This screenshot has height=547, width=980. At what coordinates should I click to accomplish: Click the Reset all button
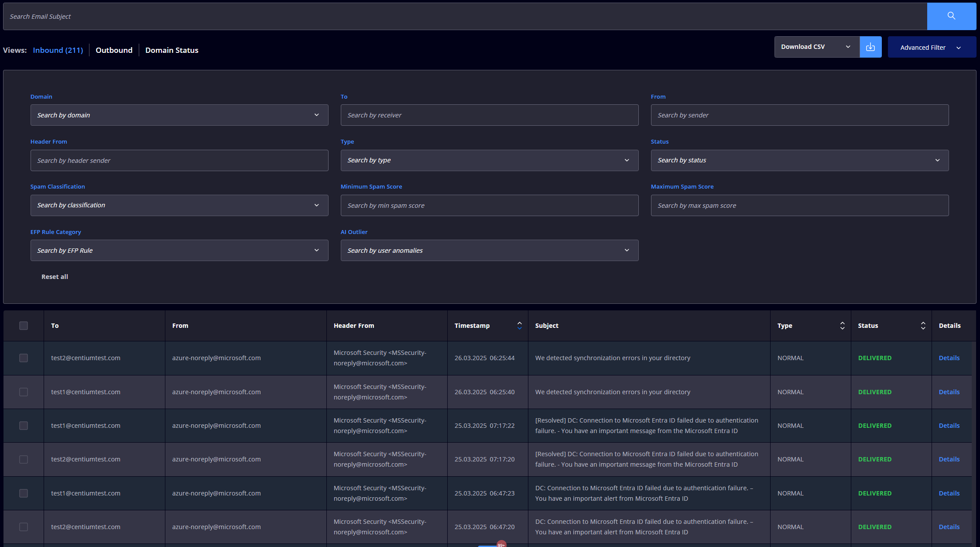55,277
